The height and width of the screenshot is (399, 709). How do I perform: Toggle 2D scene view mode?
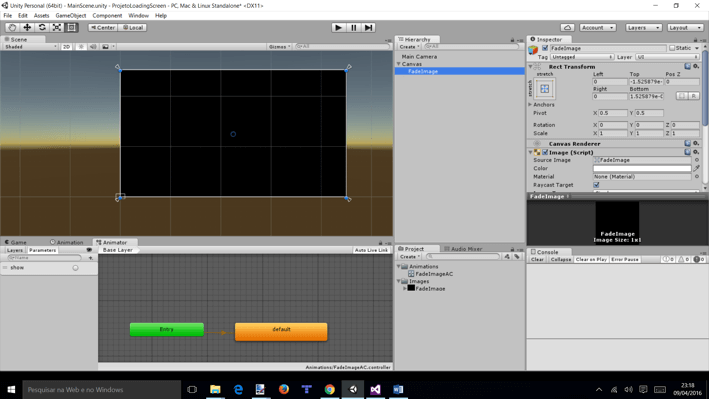(x=66, y=47)
